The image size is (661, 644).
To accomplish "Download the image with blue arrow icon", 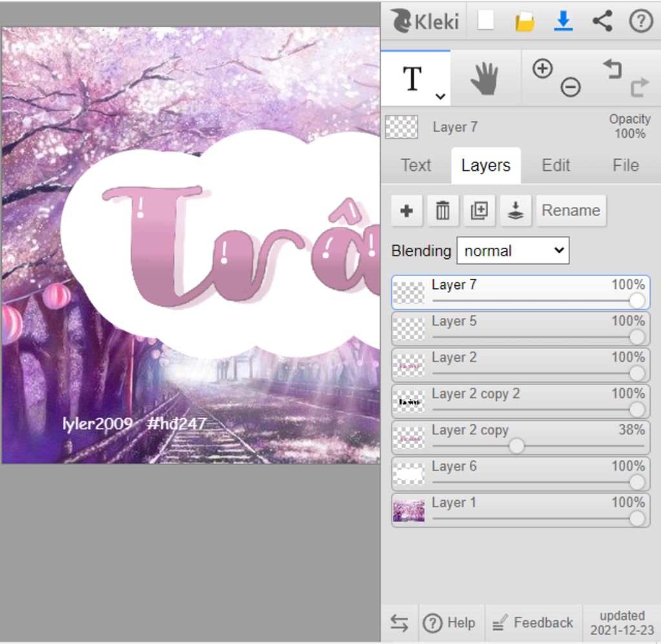I will 563,21.
